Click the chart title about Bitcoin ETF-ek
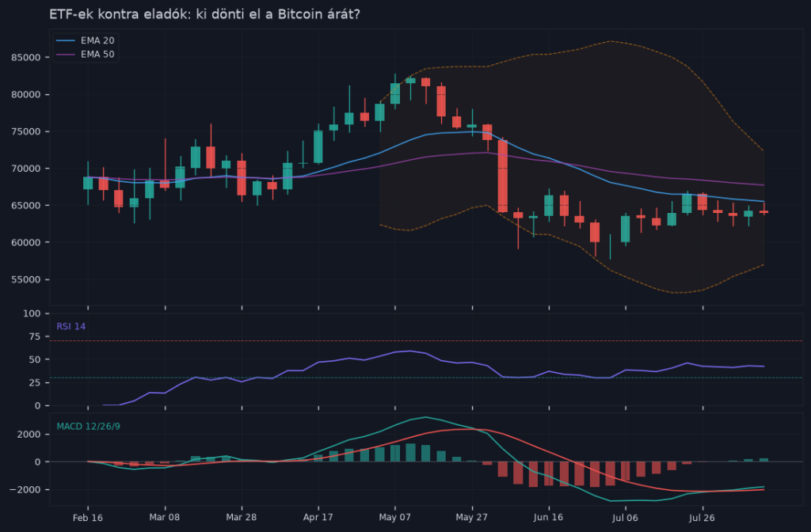This screenshot has width=811, height=532. (x=204, y=14)
